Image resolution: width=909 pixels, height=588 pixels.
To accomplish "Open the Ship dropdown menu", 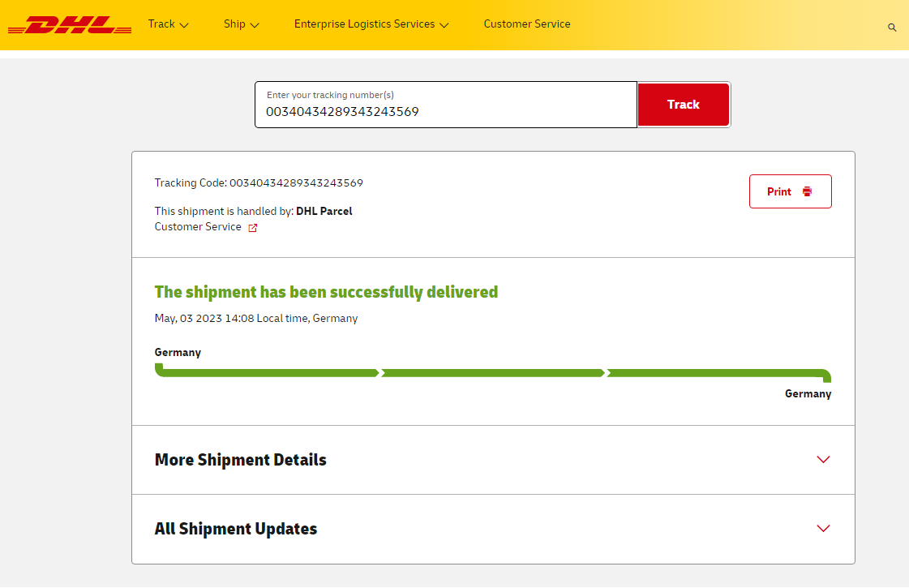I will click(241, 24).
